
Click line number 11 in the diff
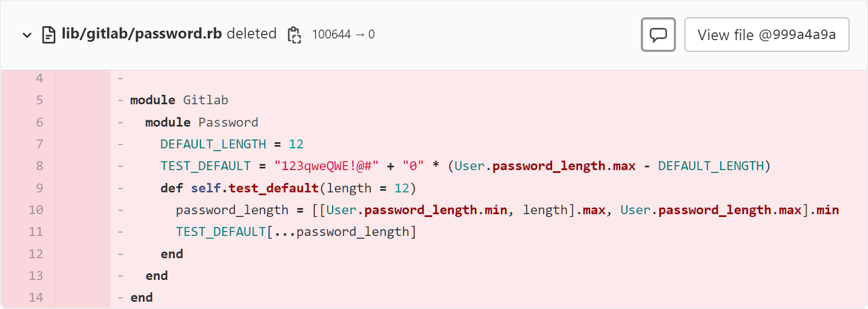pyautogui.click(x=36, y=232)
